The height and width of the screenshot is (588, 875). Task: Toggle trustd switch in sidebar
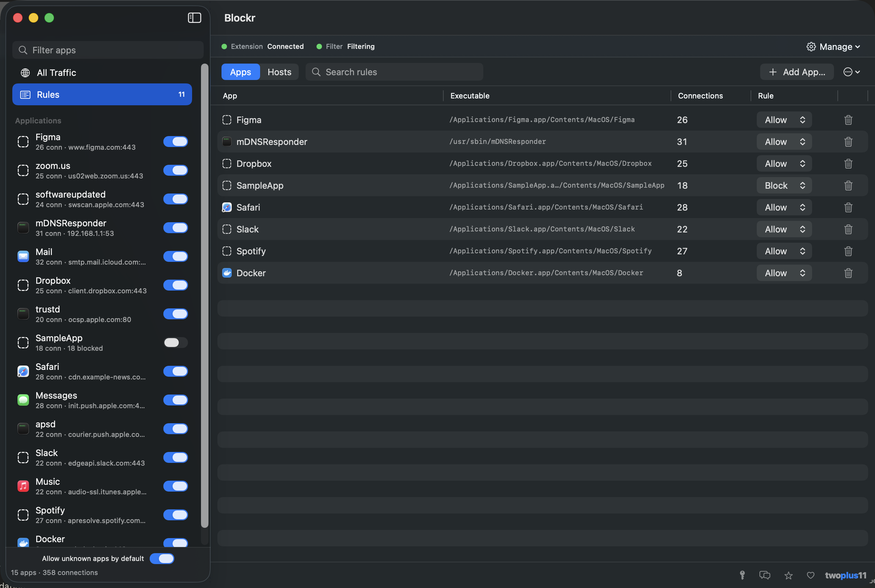point(175,314)
